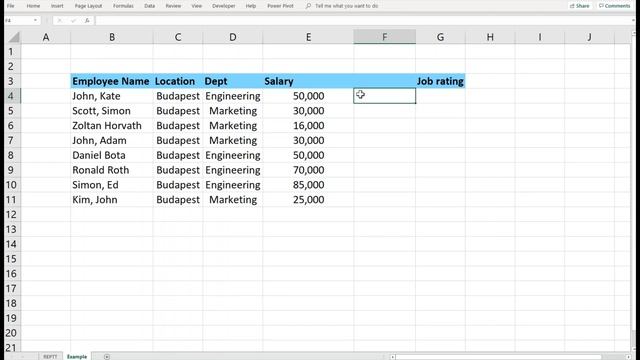Switch to the REPTT sheet tab
The image size is (640, 360).
coord(50,357)
